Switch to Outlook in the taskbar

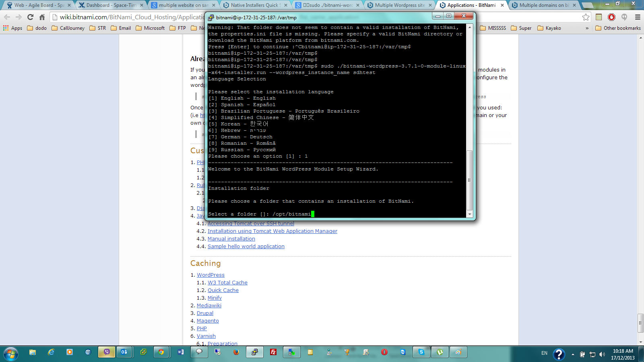click(124, 352)
